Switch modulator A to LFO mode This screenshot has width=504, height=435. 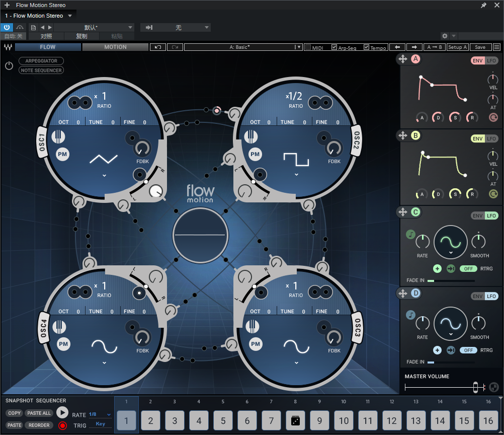pos(491,60)
